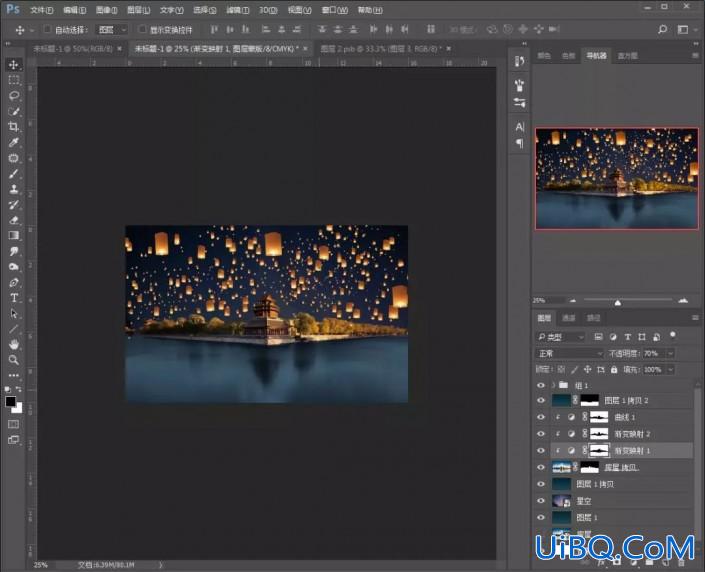Open the extra tools three-dots menu
The height and width of the screenshot is (572, 705).
pos(13,375)
